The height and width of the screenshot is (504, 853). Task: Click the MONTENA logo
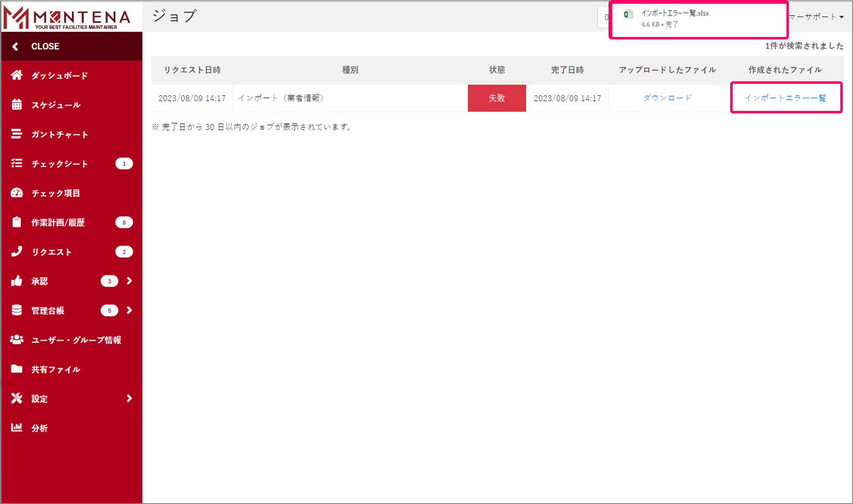point(68,16)
